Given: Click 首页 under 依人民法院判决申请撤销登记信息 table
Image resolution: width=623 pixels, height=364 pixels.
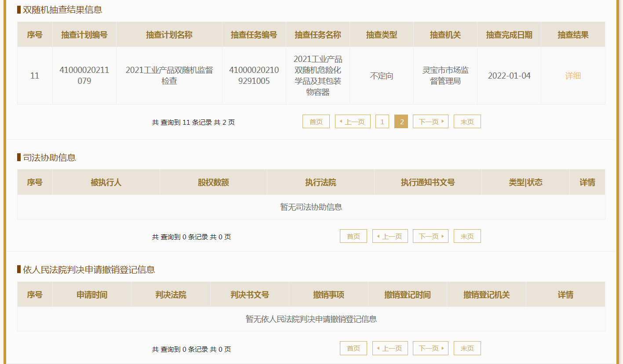Looking at the screenshot, I should click(x=353, y=348).
